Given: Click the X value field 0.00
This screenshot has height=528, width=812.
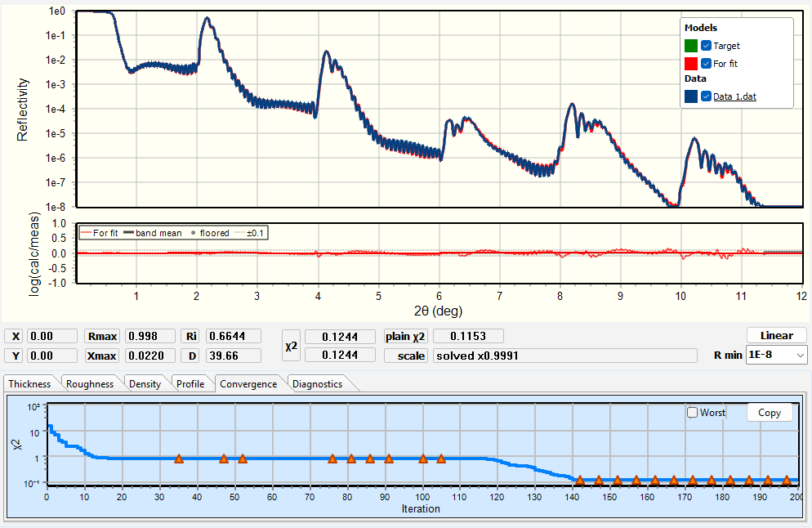Looking at the screenshot, I should point(51,336).
